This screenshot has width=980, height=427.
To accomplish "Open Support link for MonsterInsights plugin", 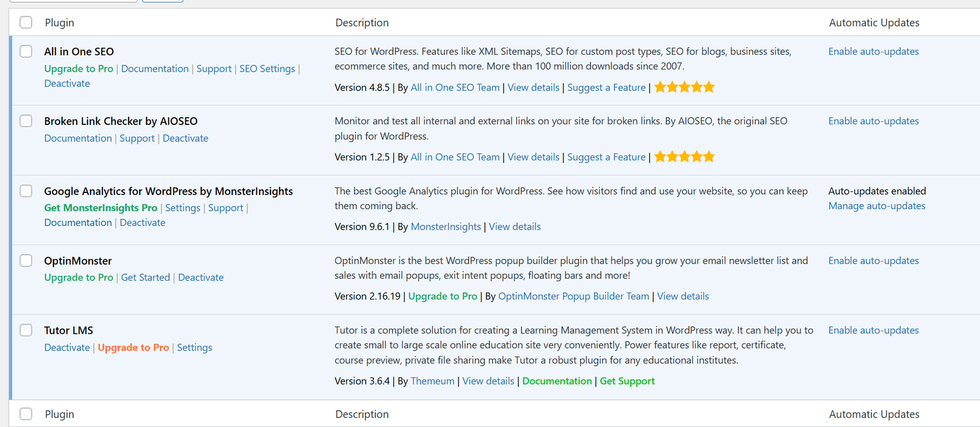I will point(225,208).
